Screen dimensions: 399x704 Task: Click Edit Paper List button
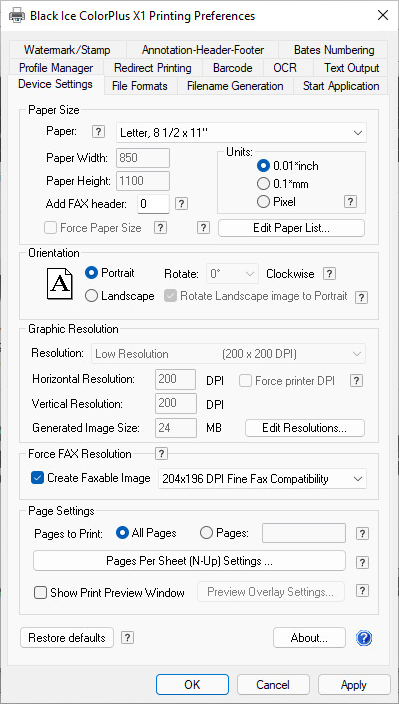point(291,228)
